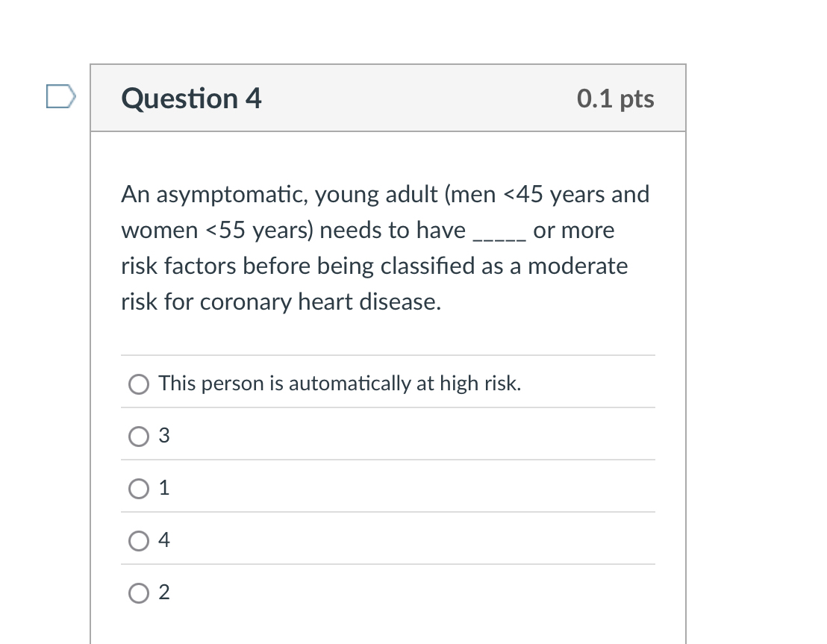
Task: Click the divider line above the first answer
Action: click(x=388, y=355)
